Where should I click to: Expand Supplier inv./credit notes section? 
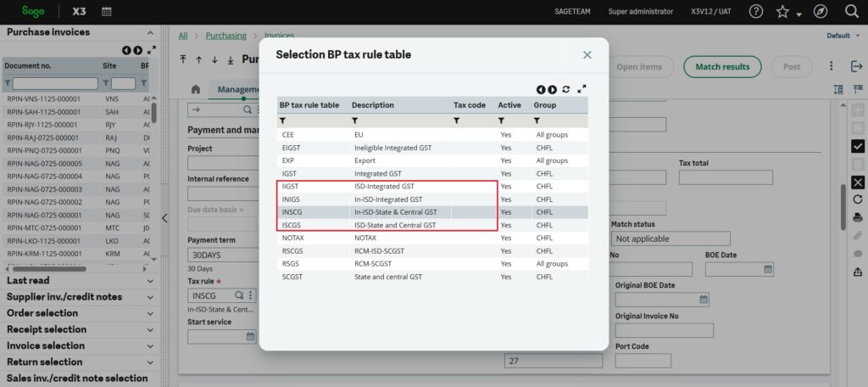point(150,297)
